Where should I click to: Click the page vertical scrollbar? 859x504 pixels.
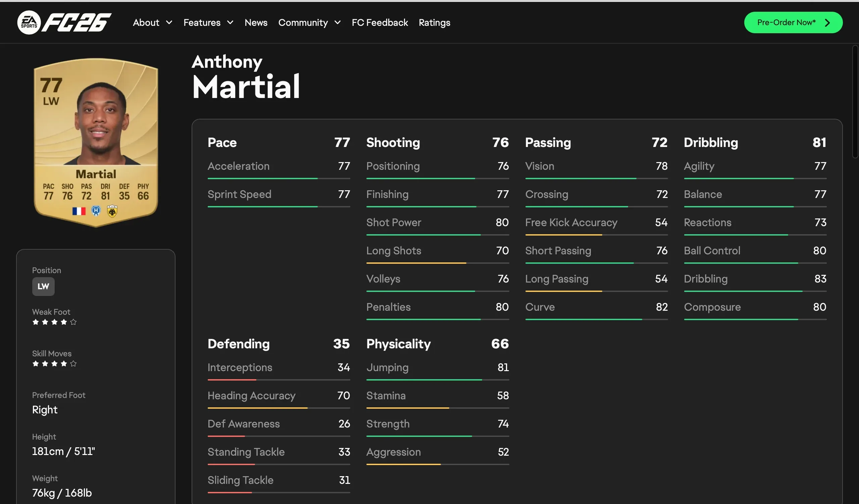click(x=855, y=102)
